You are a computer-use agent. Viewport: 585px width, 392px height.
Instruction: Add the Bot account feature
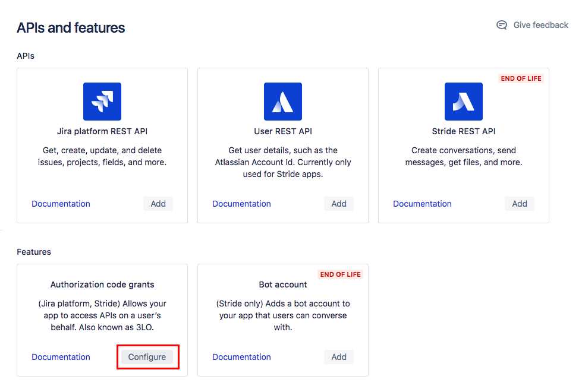tap(339, 357)
